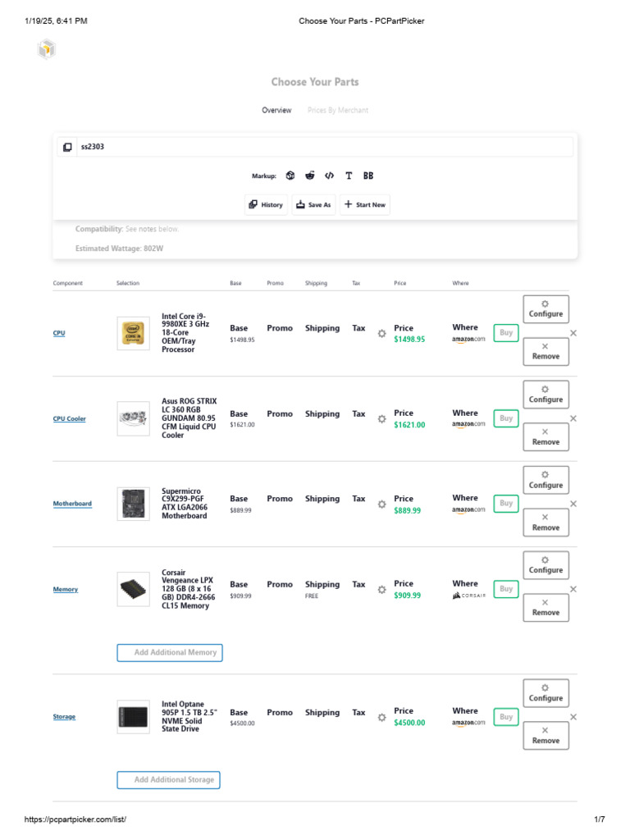Click Start New button

365,204
